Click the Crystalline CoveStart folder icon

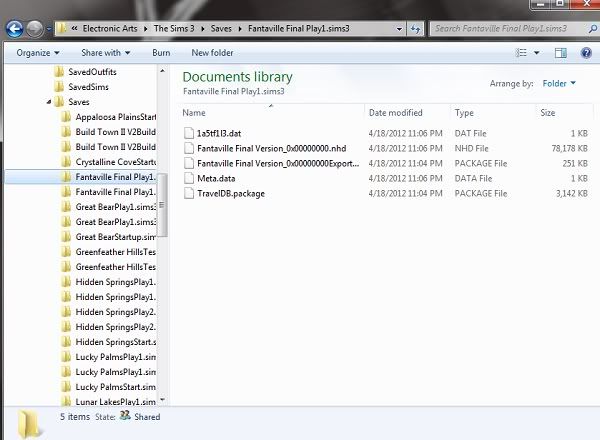66,161
